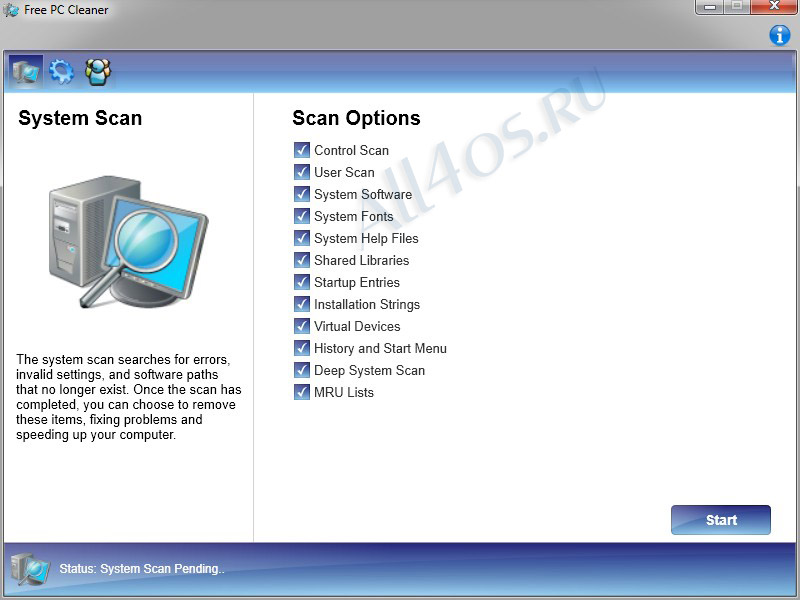The width and height of the screenshot is (800, 600).
Task: Toggle MRU Lists checkbox
Action: coord(302,392)
